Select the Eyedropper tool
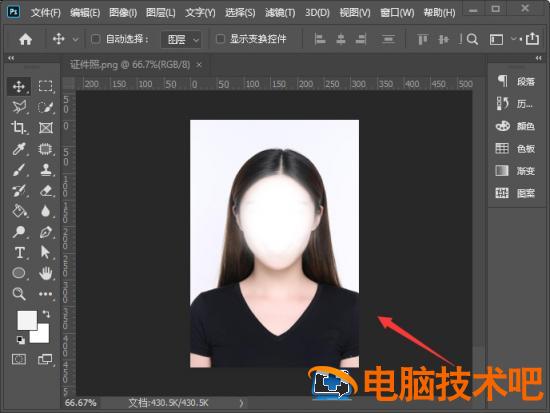 [19, 149]
